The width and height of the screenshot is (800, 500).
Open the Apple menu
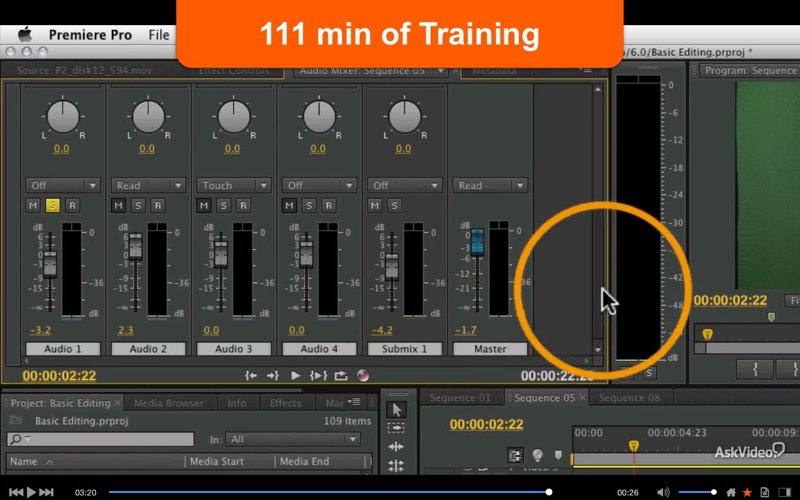[24, 35]
